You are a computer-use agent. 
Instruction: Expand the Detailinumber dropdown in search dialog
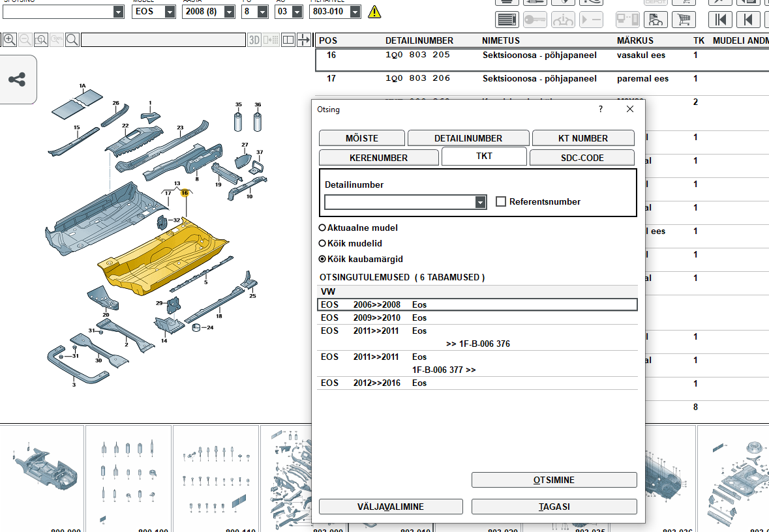pyautogui.click(x=481, y=203)
